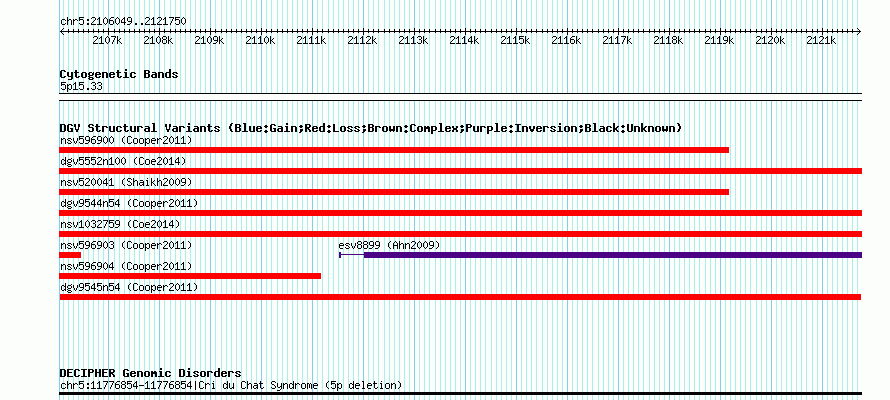Click the nsv520041 (Shaikh2009) label
This screenshot has height=400, width=890.
(x=126, y=182)
